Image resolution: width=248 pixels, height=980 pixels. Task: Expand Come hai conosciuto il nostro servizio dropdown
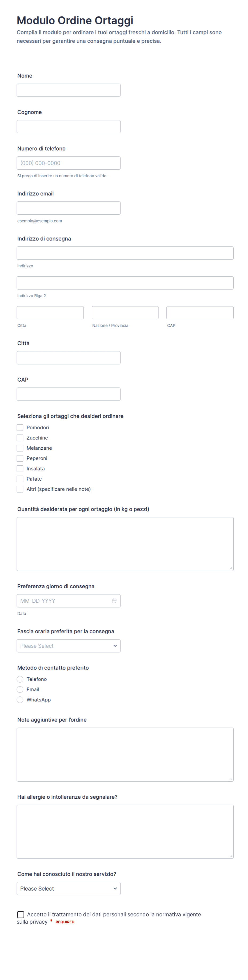click(68, 888)
